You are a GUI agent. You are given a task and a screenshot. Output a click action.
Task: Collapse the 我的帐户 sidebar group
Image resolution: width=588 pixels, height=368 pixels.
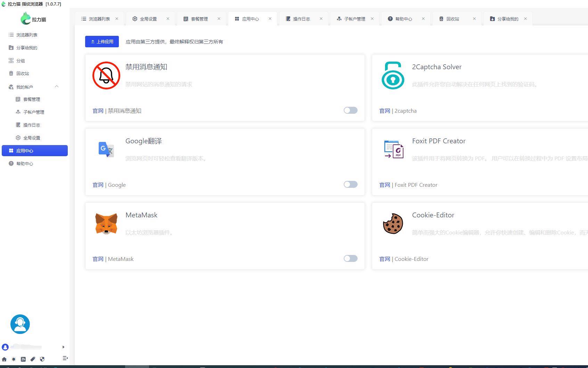coord(57,87)
